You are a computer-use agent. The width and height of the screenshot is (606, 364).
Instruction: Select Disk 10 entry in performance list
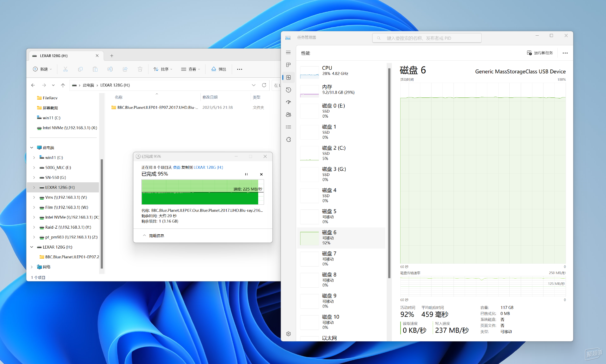341,322
